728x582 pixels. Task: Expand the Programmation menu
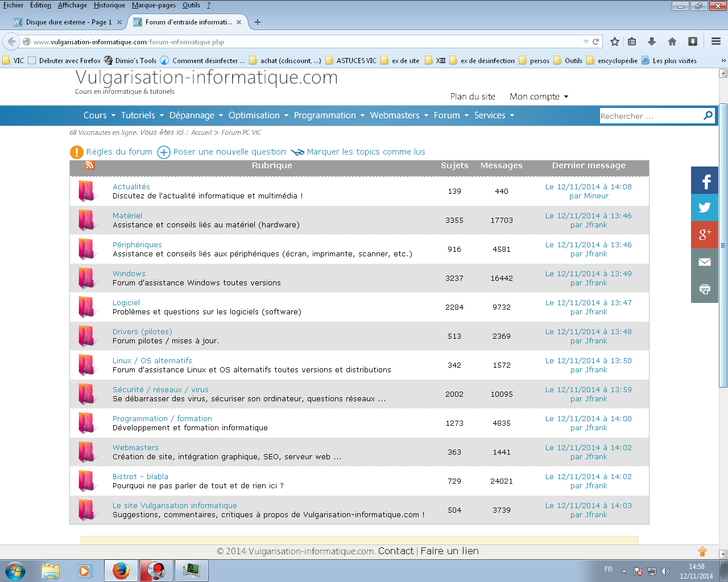(329, 115)
